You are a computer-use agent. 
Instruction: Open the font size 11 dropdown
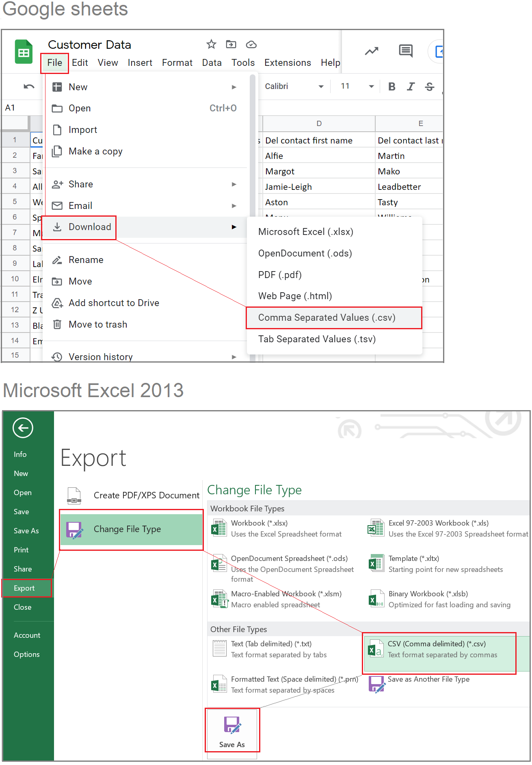(357, 86)
